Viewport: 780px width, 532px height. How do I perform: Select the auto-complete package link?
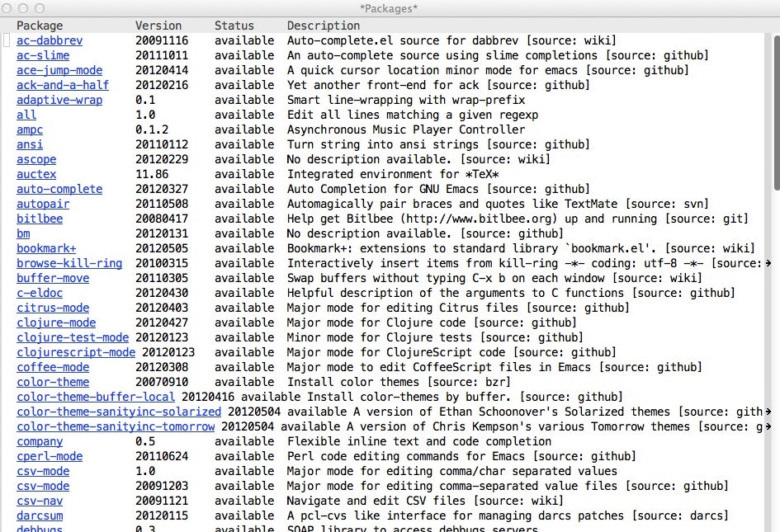(59, 189)
